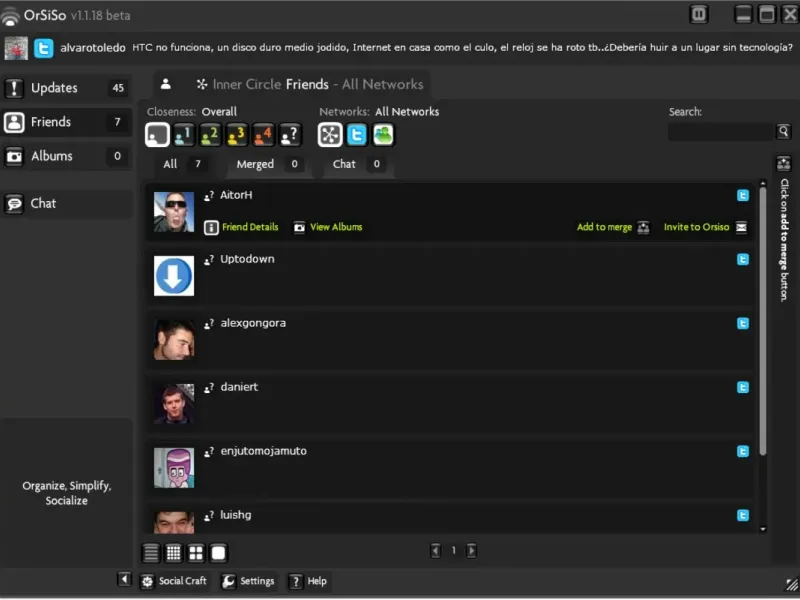Click Invite to Orsiso link
800x600 pixels.
[696, 227]
